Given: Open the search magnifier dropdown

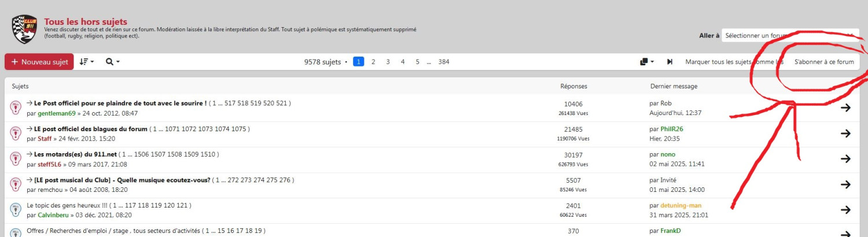Looking at the screenshot, I should click(113, 62).
